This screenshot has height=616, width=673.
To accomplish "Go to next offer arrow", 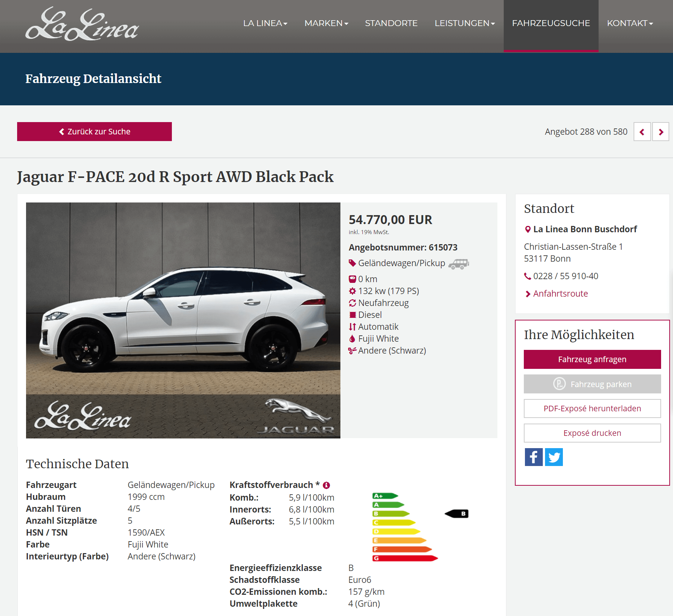I will 661,132.
